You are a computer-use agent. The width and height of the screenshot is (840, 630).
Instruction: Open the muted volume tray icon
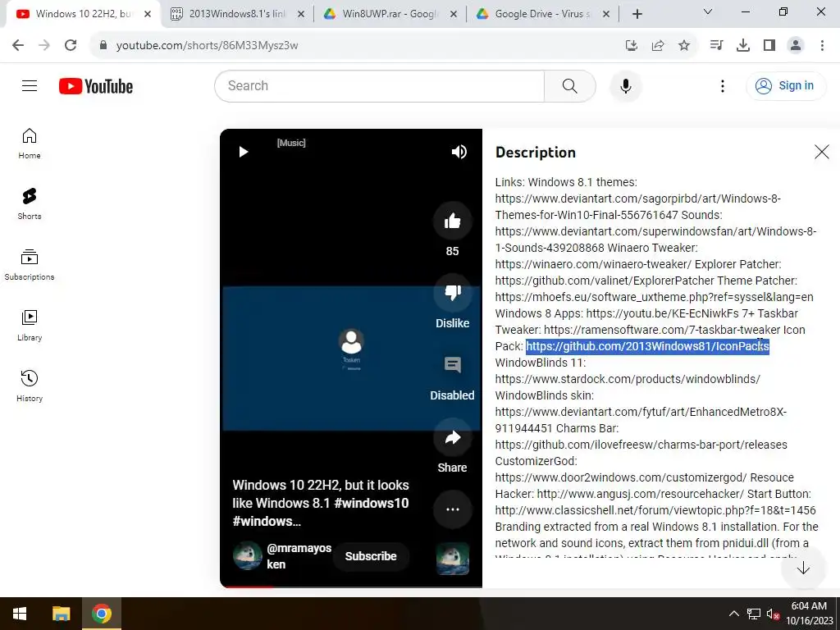(773, 614)
